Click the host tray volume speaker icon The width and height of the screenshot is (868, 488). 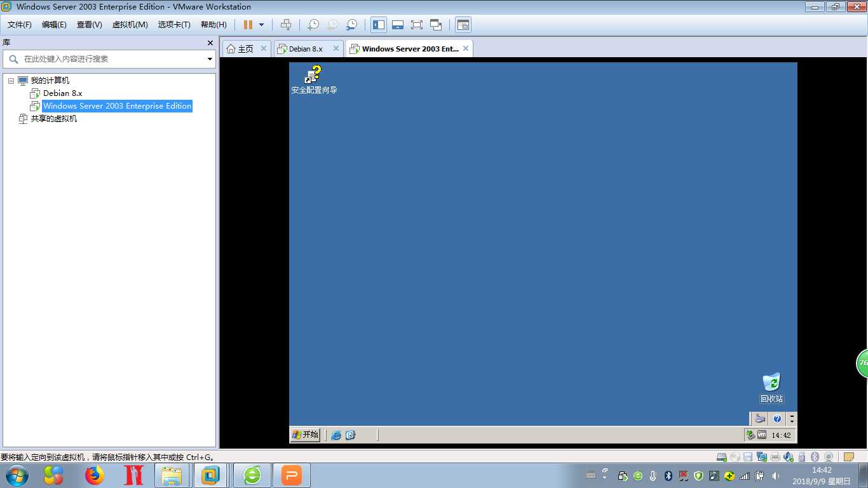coord(775,476)
